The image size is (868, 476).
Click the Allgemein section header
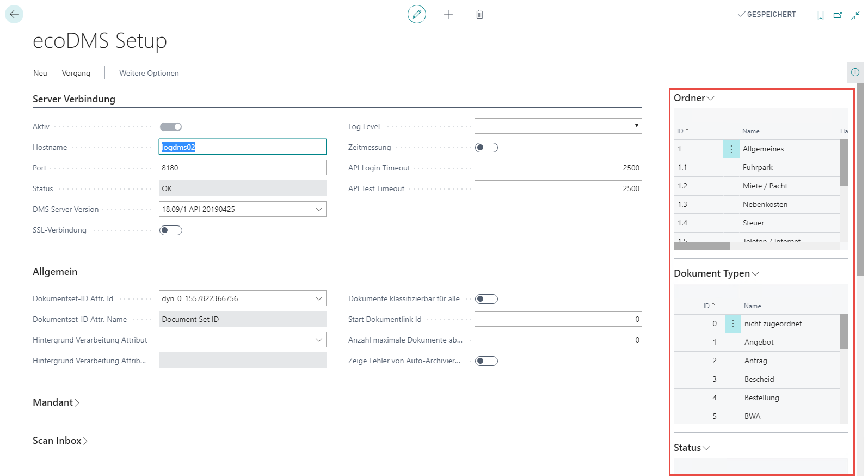(x=55, y=272)
